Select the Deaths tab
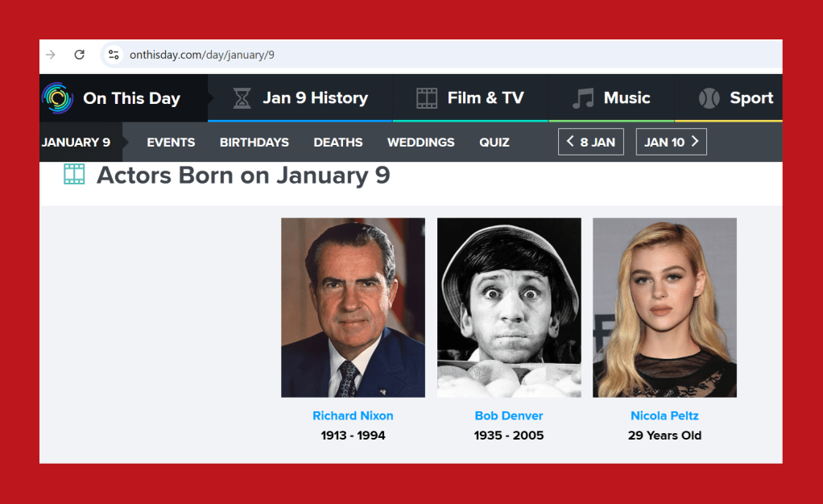Viewport: 823px width, 504px height. (x=337, y=143)
